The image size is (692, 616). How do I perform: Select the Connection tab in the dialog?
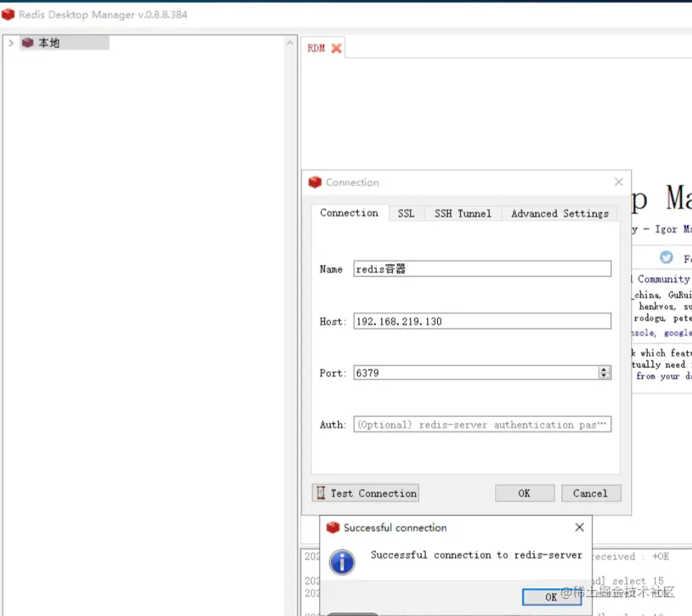tap(349, 212)
